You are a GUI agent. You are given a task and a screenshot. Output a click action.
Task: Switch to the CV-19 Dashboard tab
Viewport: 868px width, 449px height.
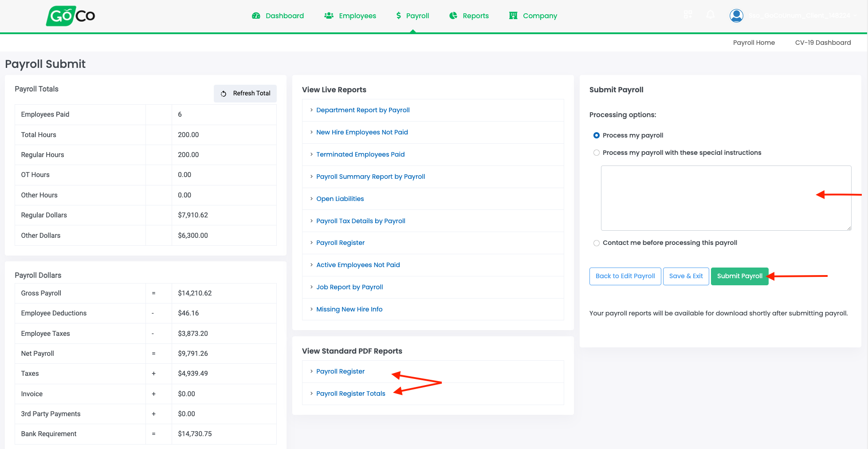pos(823,42)
